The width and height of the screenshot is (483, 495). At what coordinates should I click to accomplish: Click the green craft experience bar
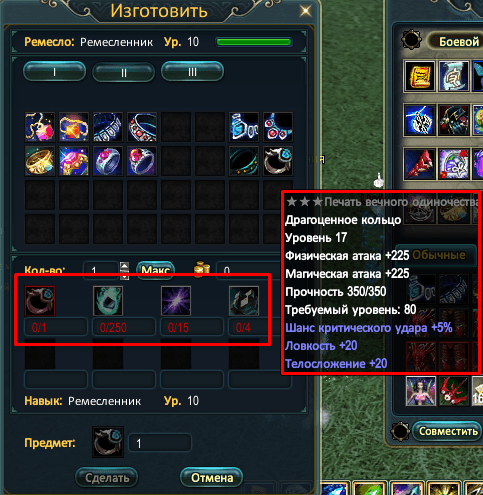click(254, 42)
